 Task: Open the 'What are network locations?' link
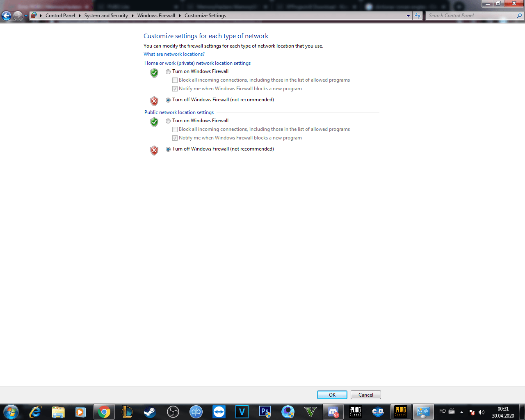click(174, 54)
